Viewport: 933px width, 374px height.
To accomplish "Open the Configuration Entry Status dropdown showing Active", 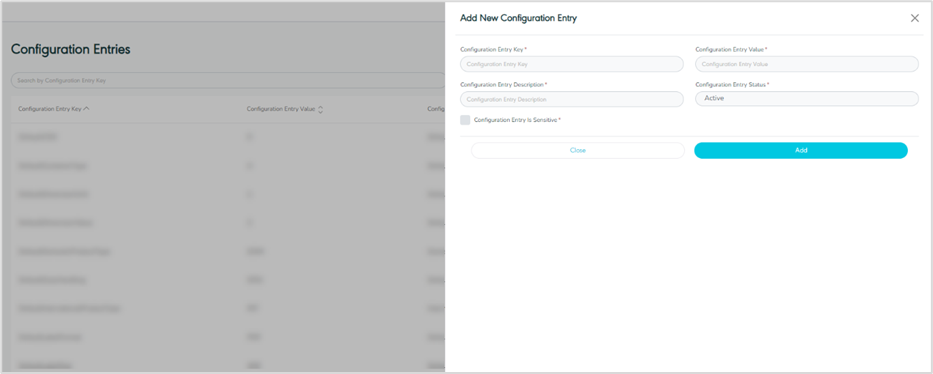I will [807, 99].
